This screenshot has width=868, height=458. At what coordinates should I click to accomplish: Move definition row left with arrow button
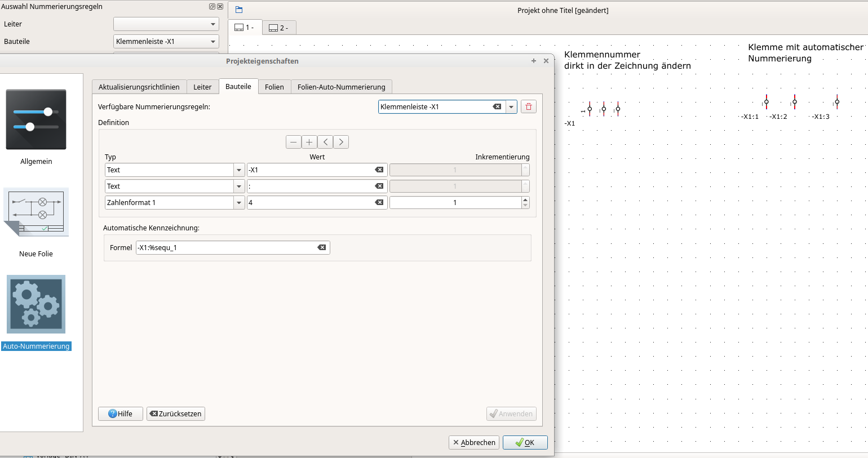pyautogui.click(x=325, y=142)
